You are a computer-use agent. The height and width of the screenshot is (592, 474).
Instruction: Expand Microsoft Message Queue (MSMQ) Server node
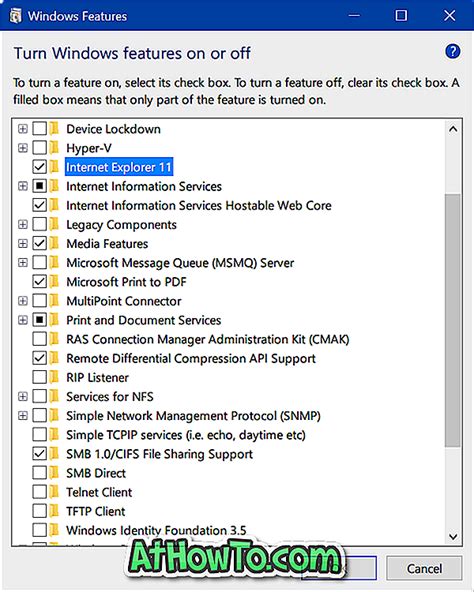pyautogui.click(x=23, y=262)
